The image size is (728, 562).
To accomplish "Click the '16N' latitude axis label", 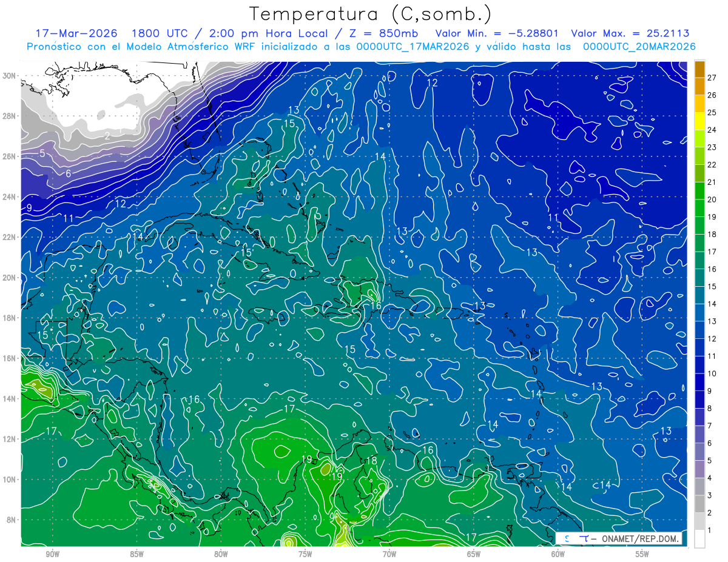I will (x=9, y=358).
